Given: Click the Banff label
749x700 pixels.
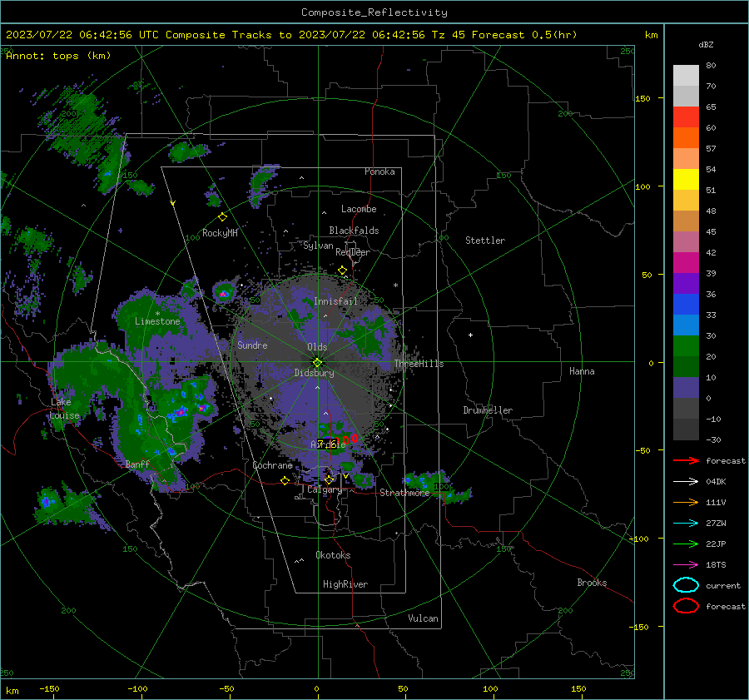Looking at the screenshot, I should tap(137, 464).
